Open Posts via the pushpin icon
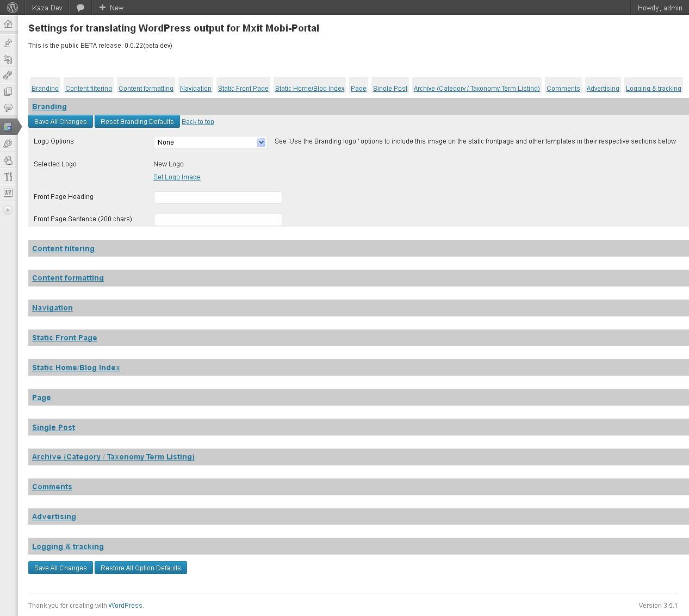689x616 pixels. (x=8, y=42)
